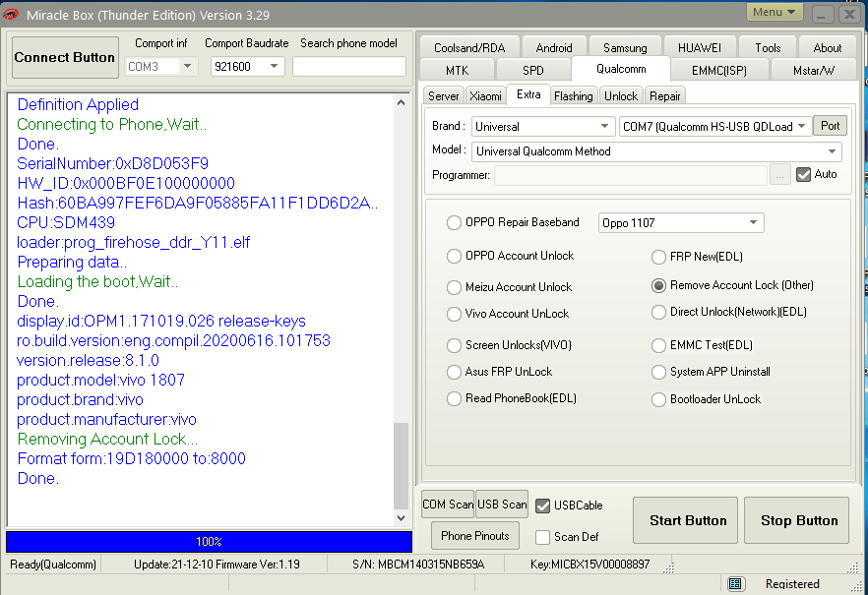Open the Repair sub-tab
This screenshot has width=868, height=595.
click(x=665, y=96)
